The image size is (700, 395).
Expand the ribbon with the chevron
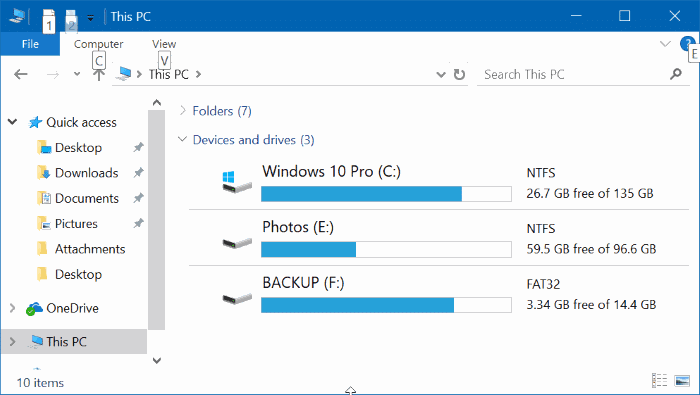[x=665, y=44]
